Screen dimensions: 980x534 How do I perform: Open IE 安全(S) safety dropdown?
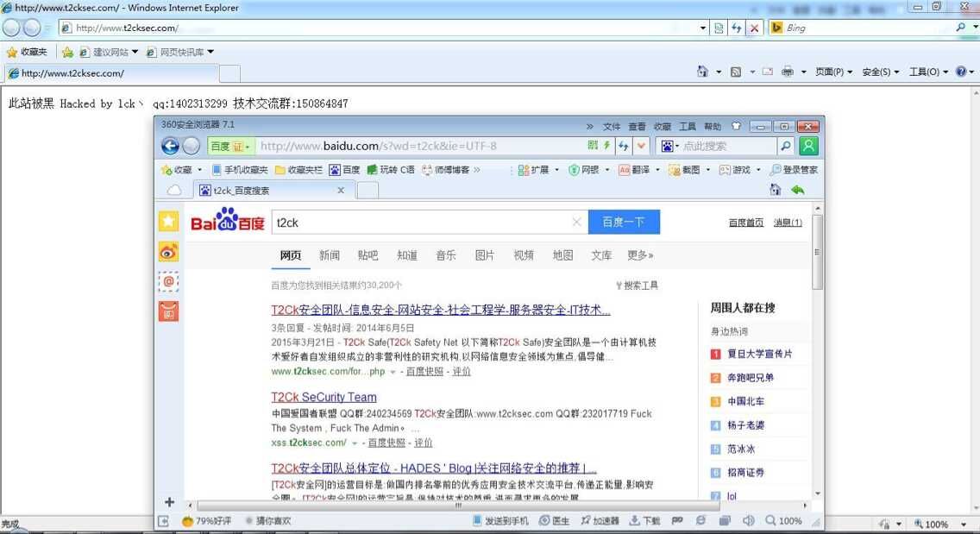coord(881,72)
